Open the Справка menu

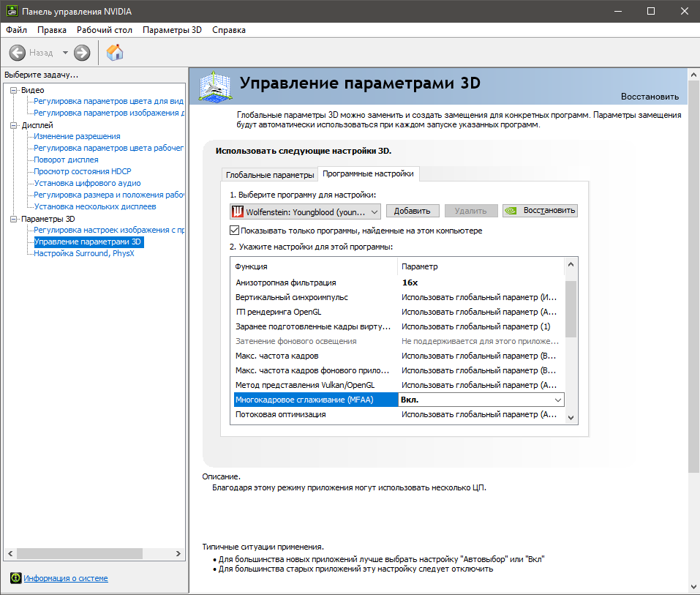click(x=228, y=30)
